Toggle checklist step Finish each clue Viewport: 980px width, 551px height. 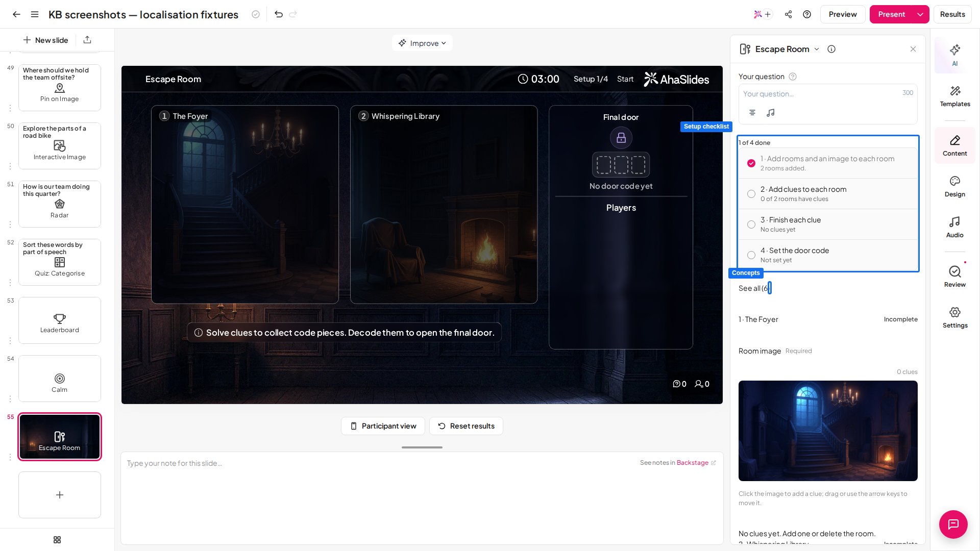(x=751, y=224)
